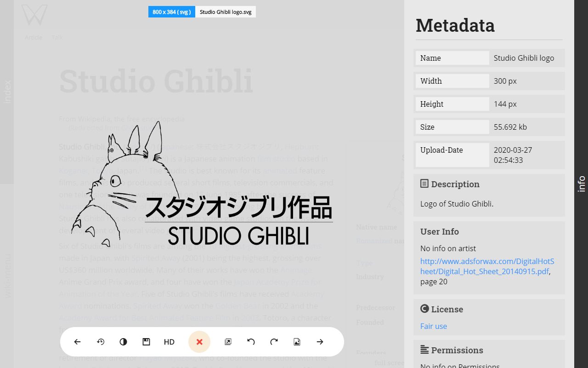Click the 800 x 384 (svg) size badge
The image size is (588, 368).
[172, 12]
